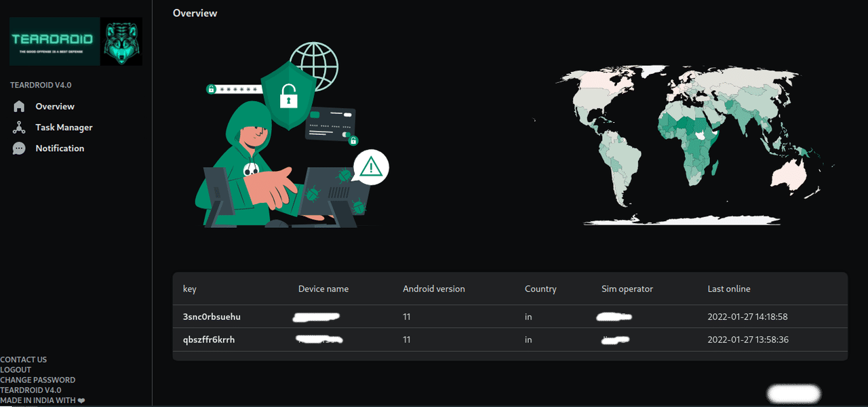The image size is (868, 407).
Task: Open Notification from sidebar
Action: click(x=60, y=149)
